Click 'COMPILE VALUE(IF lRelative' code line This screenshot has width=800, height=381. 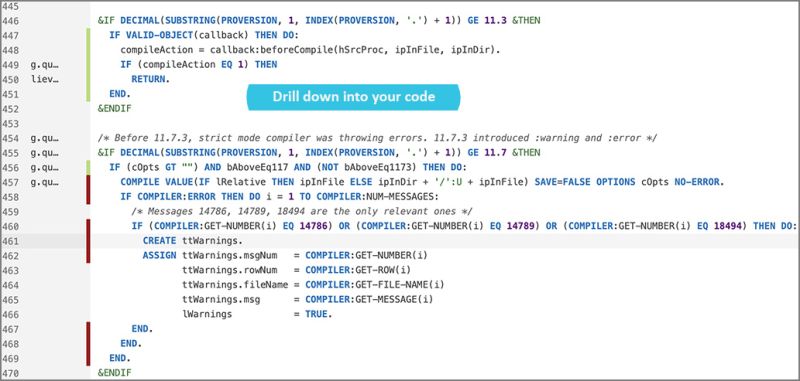(x=422, y=183)
